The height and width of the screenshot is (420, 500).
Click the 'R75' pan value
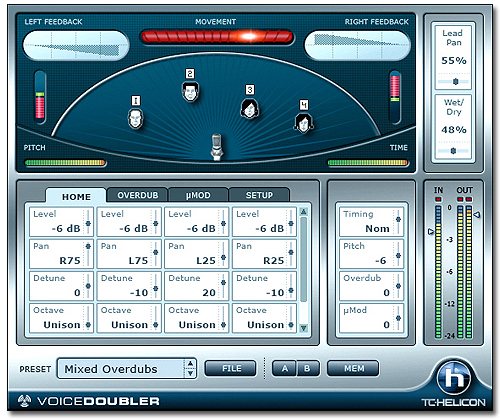[70, 260]
